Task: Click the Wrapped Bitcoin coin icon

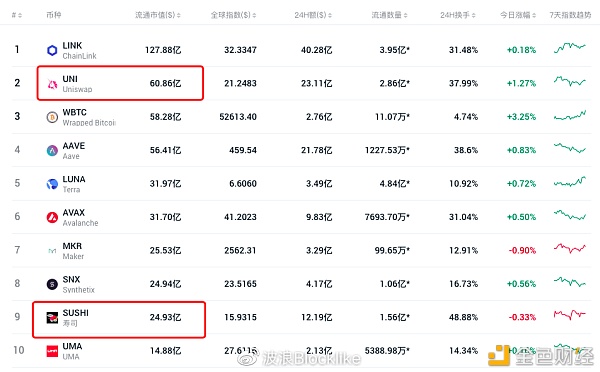Action: [x=52, y=117]
